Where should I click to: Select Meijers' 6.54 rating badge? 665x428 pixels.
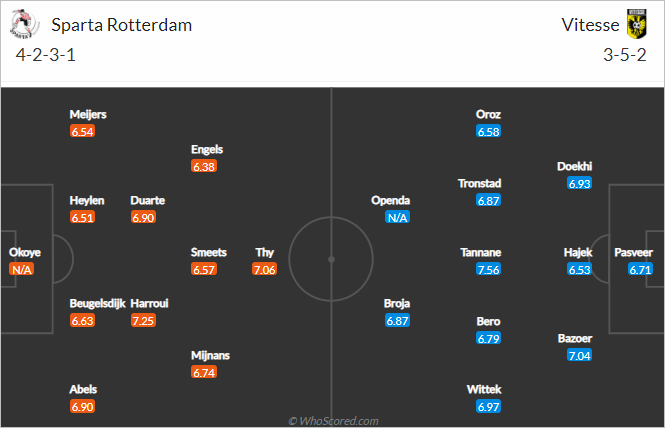pyautogui.click(x=82, y=131)
